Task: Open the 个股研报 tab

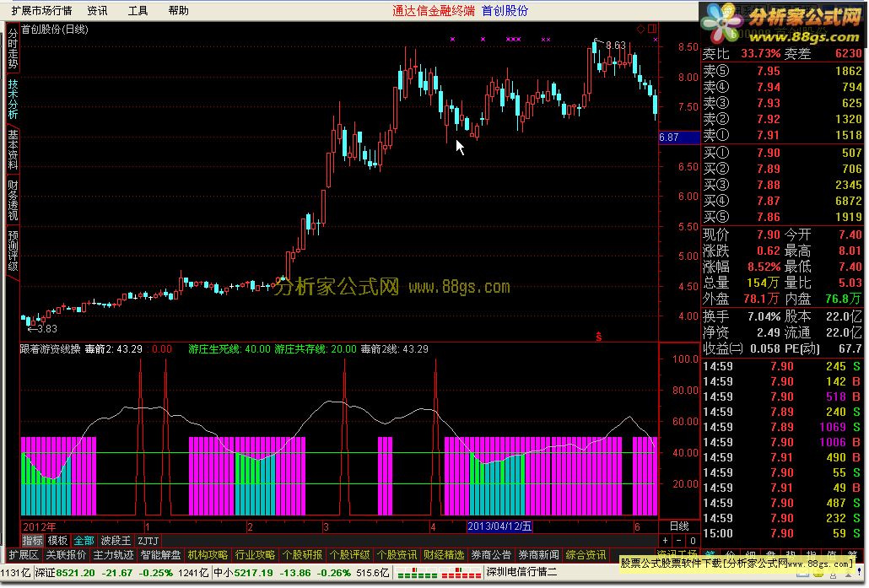Action: coord(302,555)
